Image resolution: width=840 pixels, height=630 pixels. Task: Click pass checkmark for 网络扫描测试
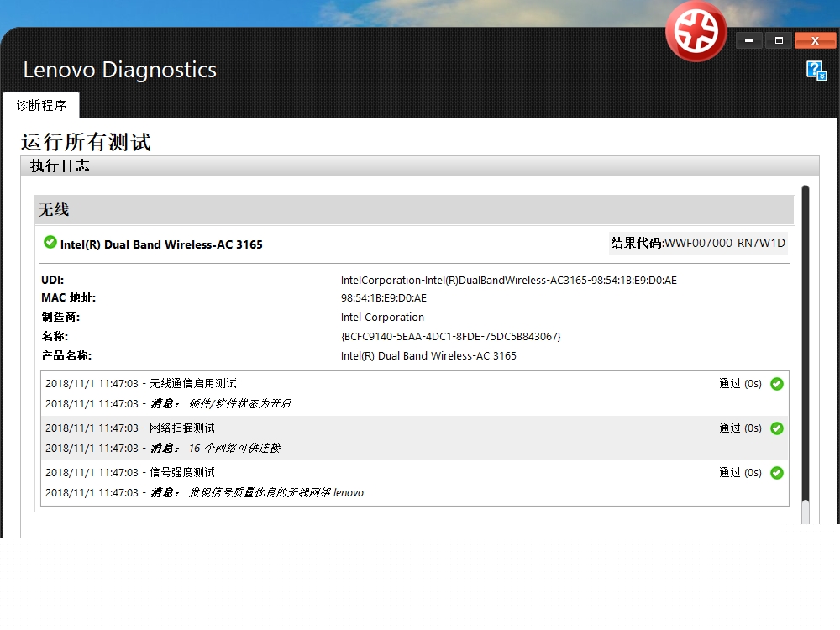click(x=776, y=428)
